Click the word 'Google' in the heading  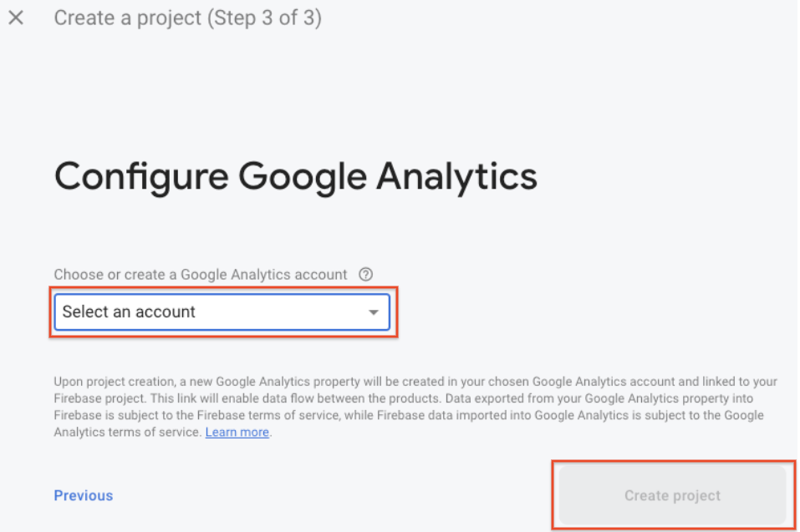302,177
